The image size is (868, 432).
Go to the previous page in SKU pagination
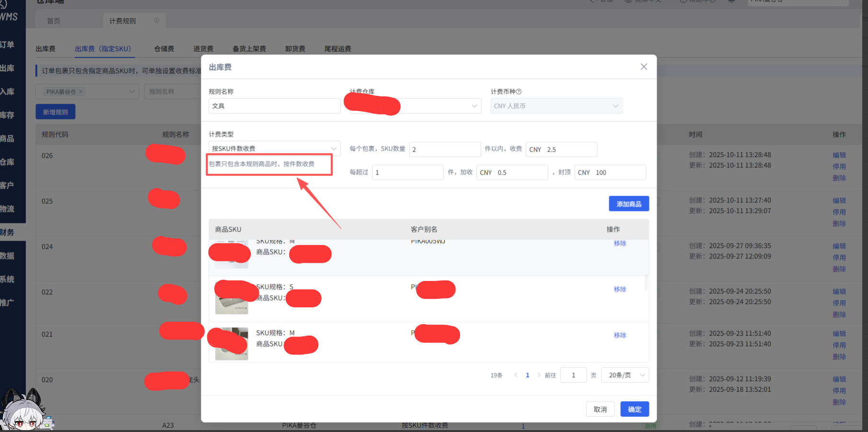(x=516, y=375)
